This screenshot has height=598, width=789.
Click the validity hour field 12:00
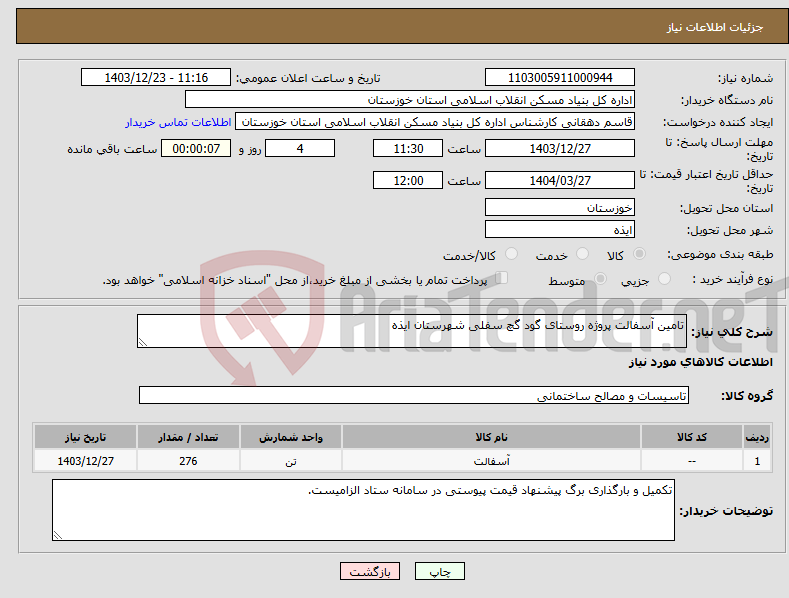408,180
